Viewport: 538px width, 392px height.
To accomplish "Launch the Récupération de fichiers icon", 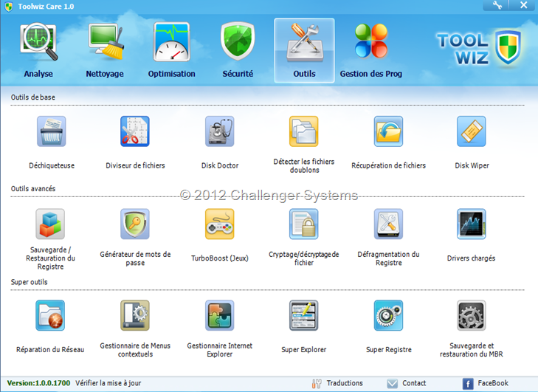I will click(x=388, y=131).
